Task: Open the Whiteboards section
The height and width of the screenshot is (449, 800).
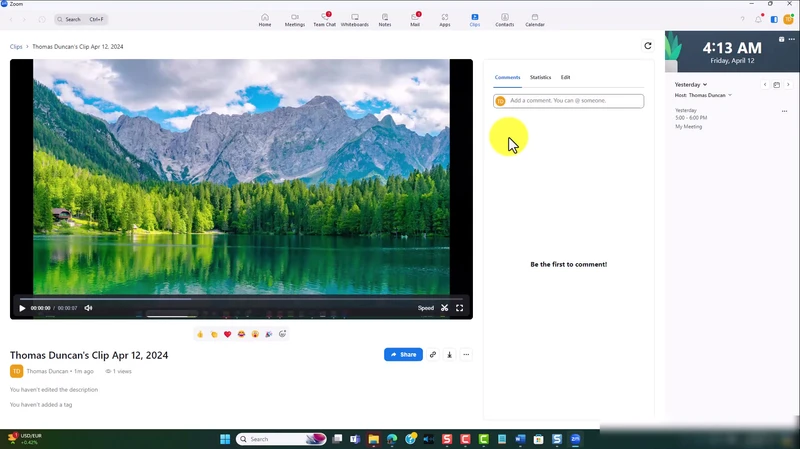Action: [x=355, y=20]
